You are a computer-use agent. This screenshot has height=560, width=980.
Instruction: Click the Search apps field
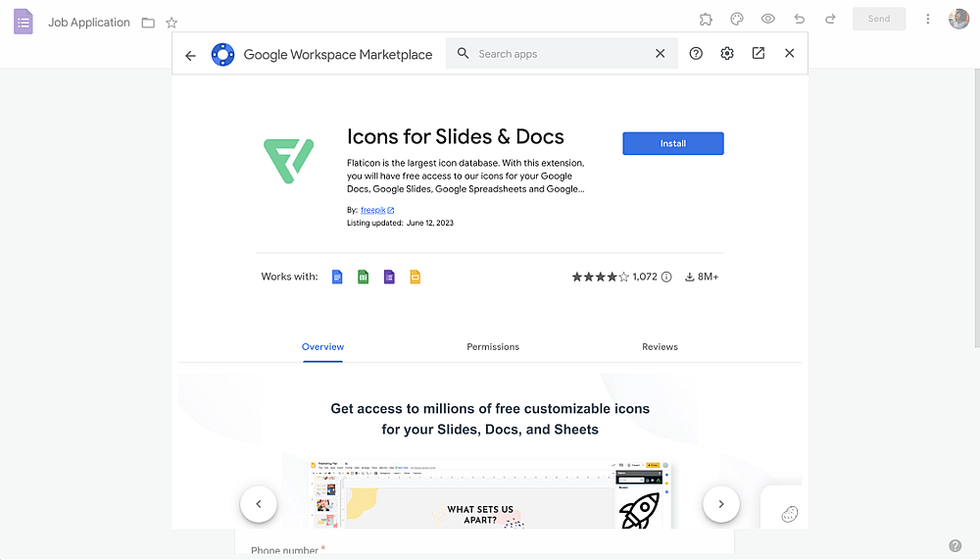tap(562, 54)
